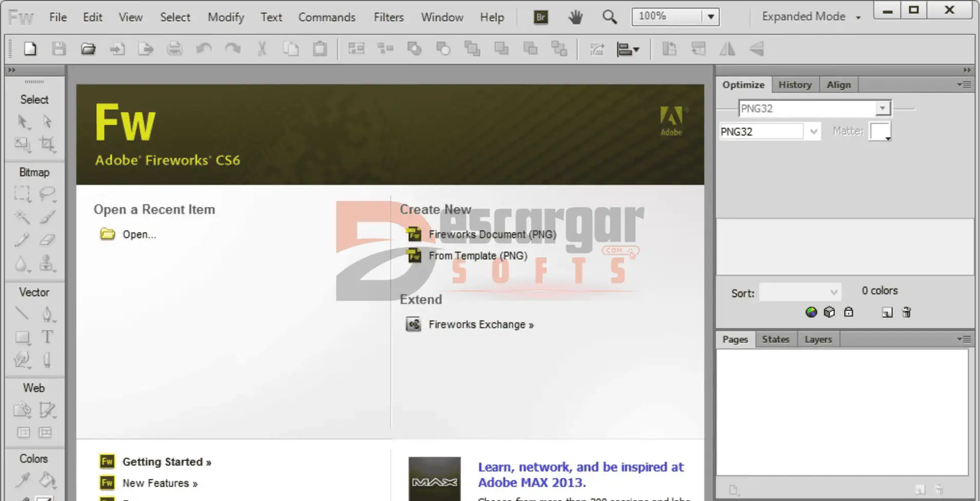
Task: Open New Features link
Action: tap(159, 483)
